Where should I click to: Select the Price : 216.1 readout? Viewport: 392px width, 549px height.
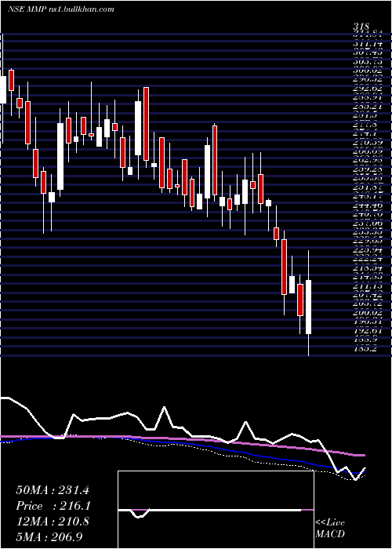tap(53, 506)
